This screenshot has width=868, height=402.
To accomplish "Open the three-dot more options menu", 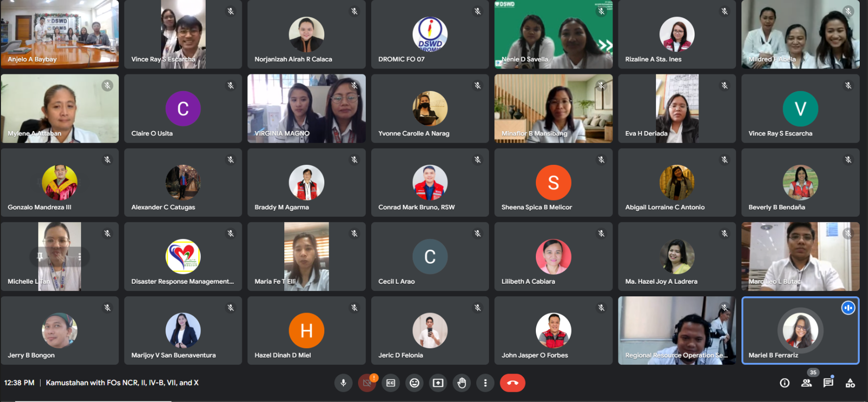I will (485, 383).
